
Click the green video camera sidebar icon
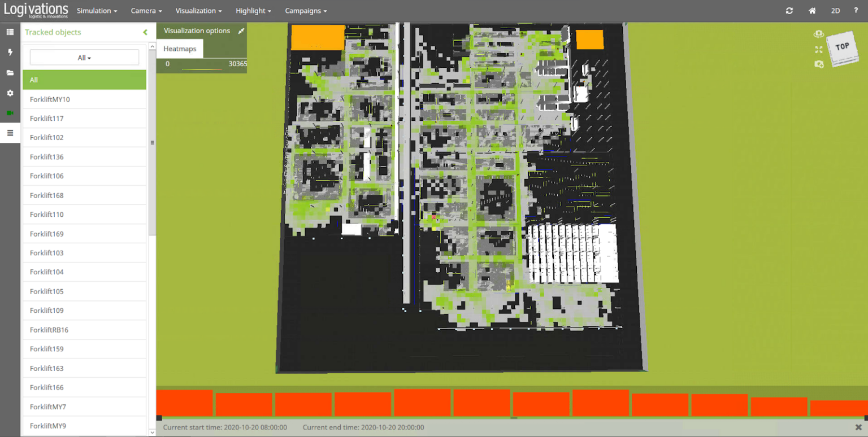(10, 113)
